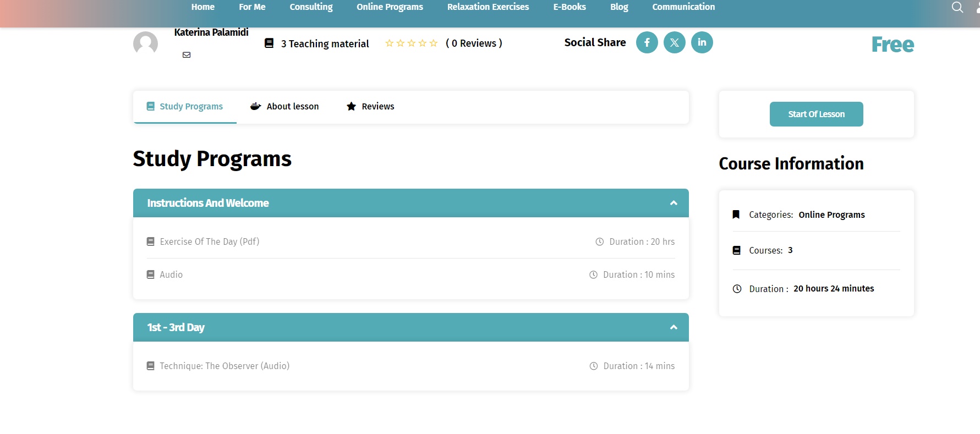Image resolution: width=980 pixels, height=434 pixels.
Task: Switch to the Reviews tab
Action: [370, 107]
